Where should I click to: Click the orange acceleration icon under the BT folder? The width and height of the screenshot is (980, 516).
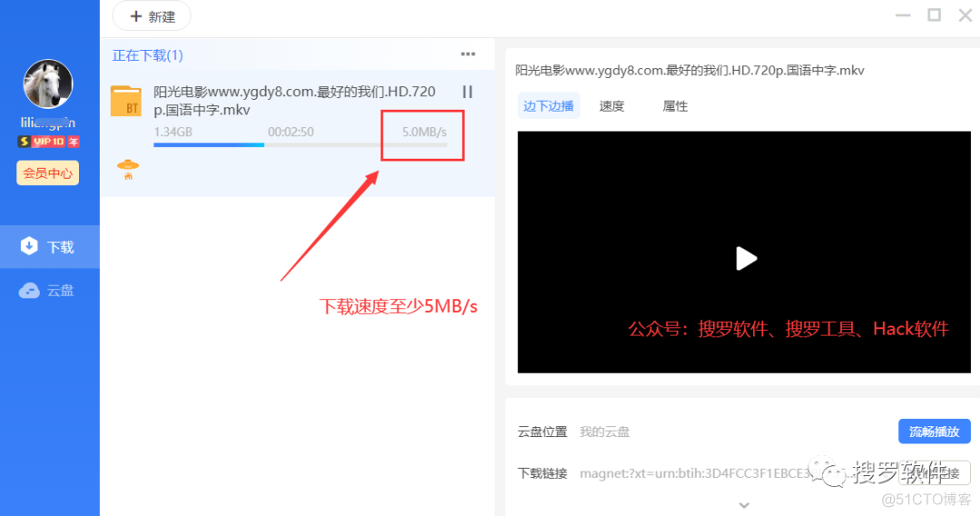pos(128,170)
